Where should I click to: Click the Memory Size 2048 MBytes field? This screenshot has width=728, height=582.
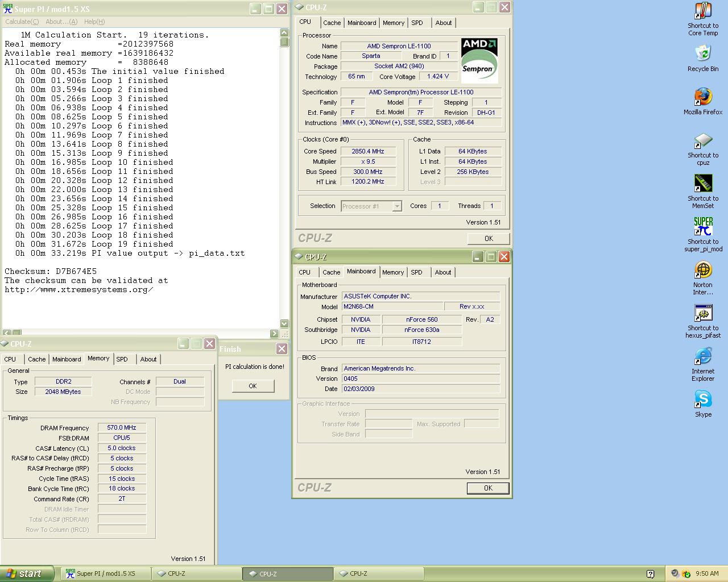63,392
